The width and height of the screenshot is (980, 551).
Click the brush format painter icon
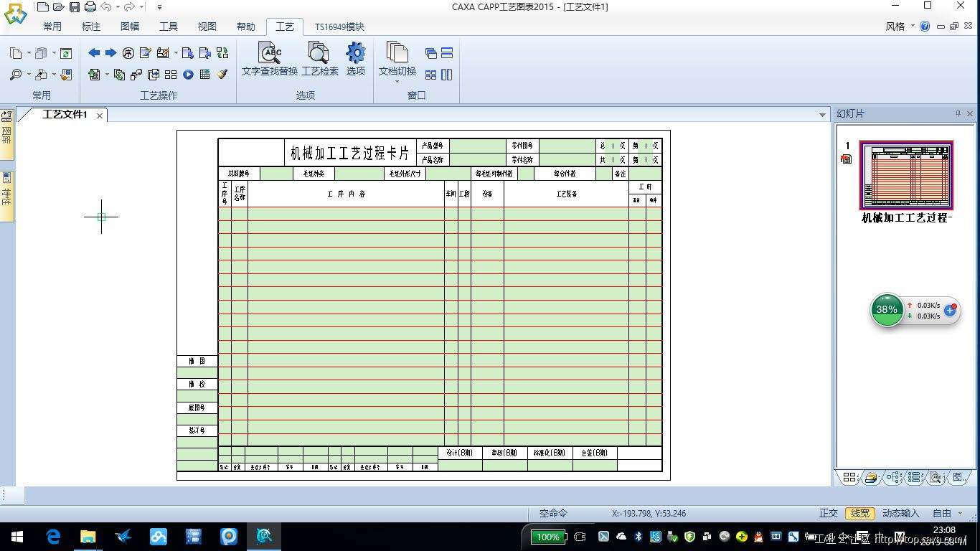(222, 75)
